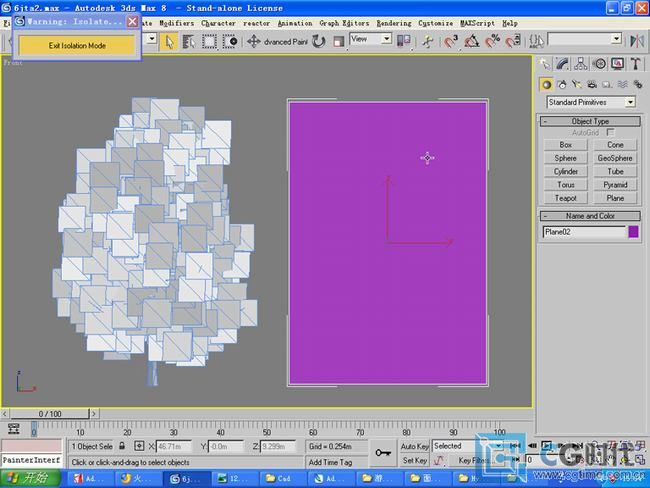The image size is (650, 488).
Task: Toggle the Selection Lock padlock
Action: (x=122, y=446)
